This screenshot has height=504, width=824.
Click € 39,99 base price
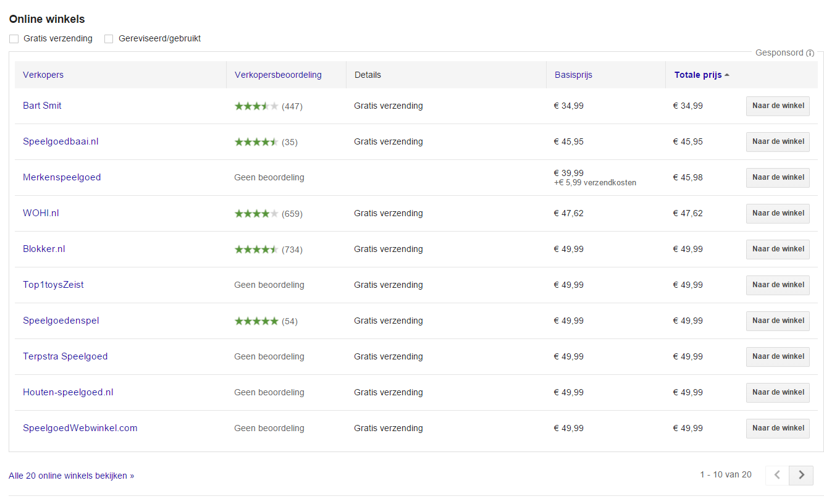[569, 173]
